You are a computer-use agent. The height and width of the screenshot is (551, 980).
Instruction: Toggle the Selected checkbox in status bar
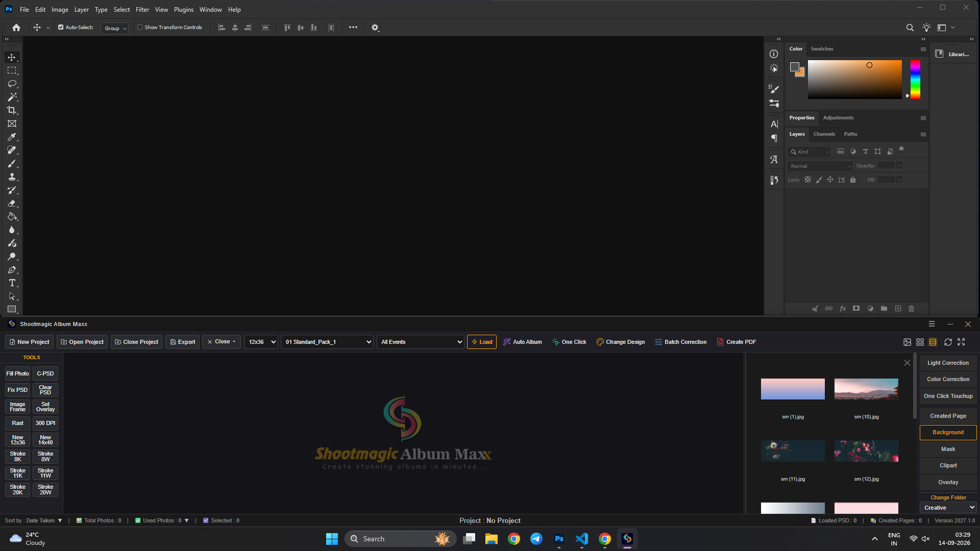click(x=206, y=520)
